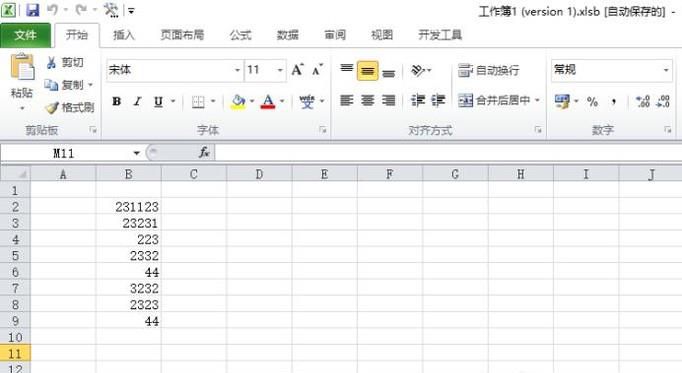Toggle align text right

[x=388, y=101]
